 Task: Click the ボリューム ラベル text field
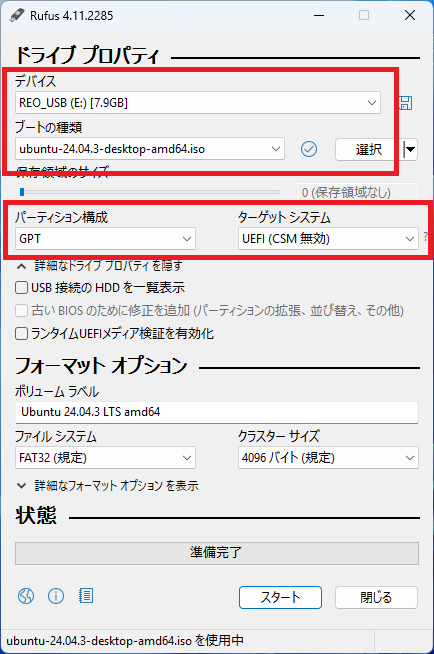click(217, 412)
